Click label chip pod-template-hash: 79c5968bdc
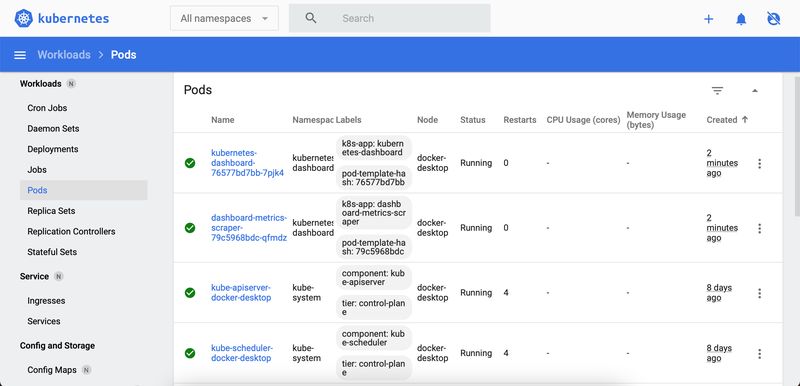800x386 pixels. tap(373, 247)
